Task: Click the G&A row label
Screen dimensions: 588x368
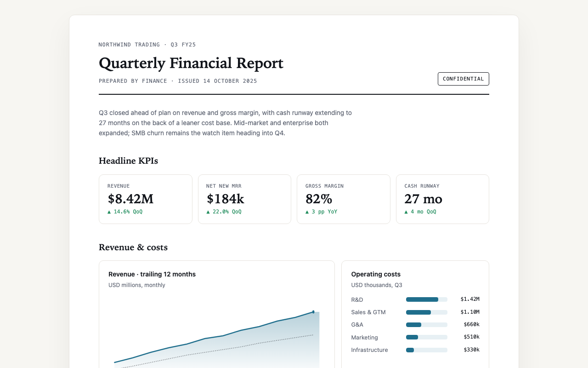Action: click(357, 325)
